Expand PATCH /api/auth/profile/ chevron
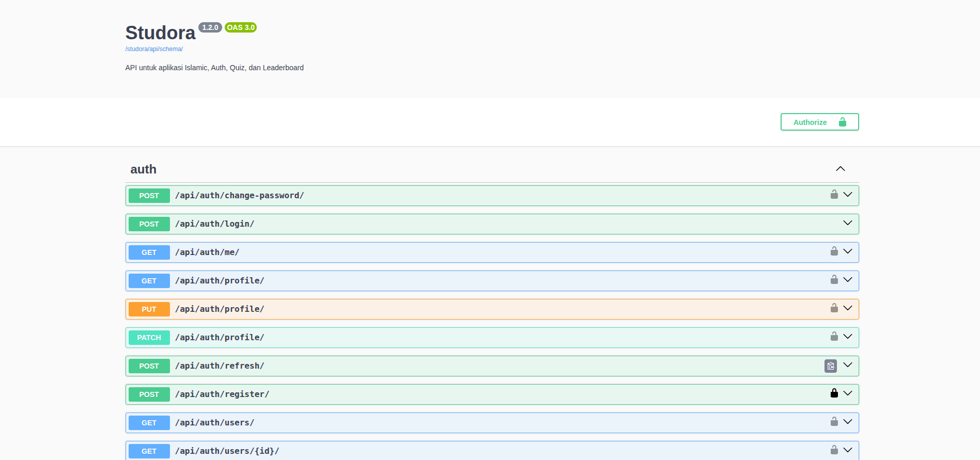The width and height of the screenshot is (980, 460). 848,337
